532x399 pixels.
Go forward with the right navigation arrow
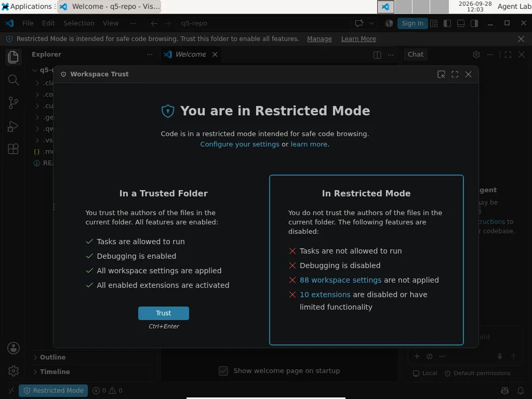168,23
